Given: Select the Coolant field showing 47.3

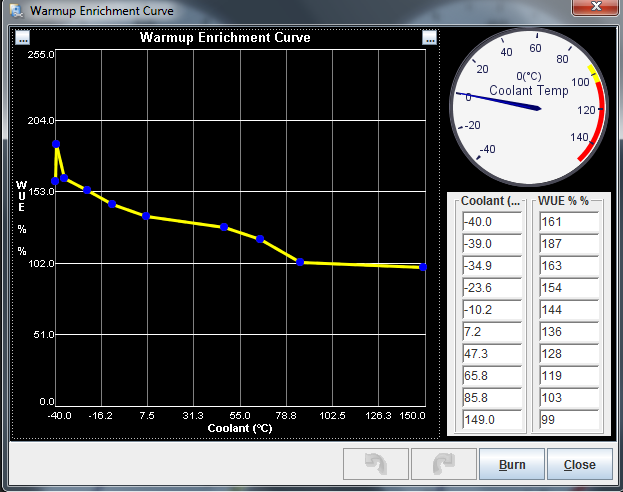Looking at the screenshot, I should click(x=492, y=354).
